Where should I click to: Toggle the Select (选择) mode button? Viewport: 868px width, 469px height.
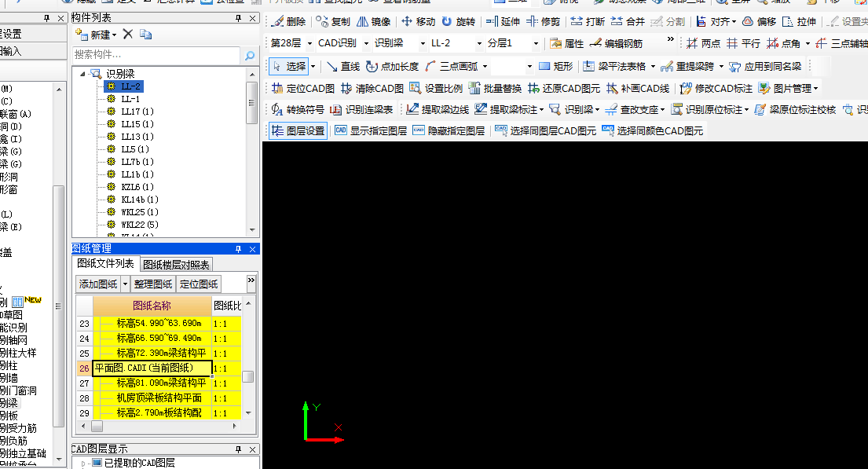(290, 67)
